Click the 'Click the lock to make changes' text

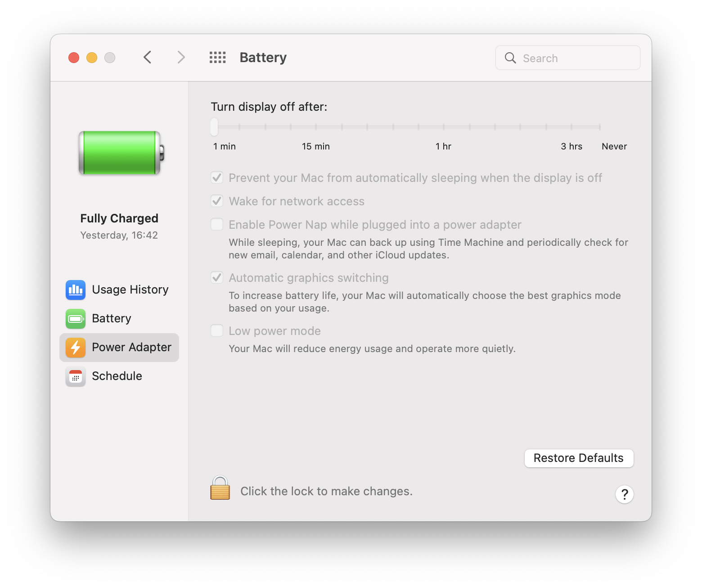(326, 491)
